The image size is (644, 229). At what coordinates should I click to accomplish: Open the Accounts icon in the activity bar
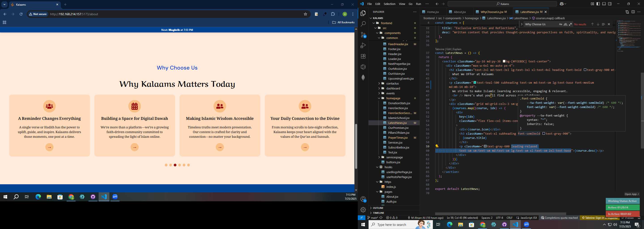point(363,199)
